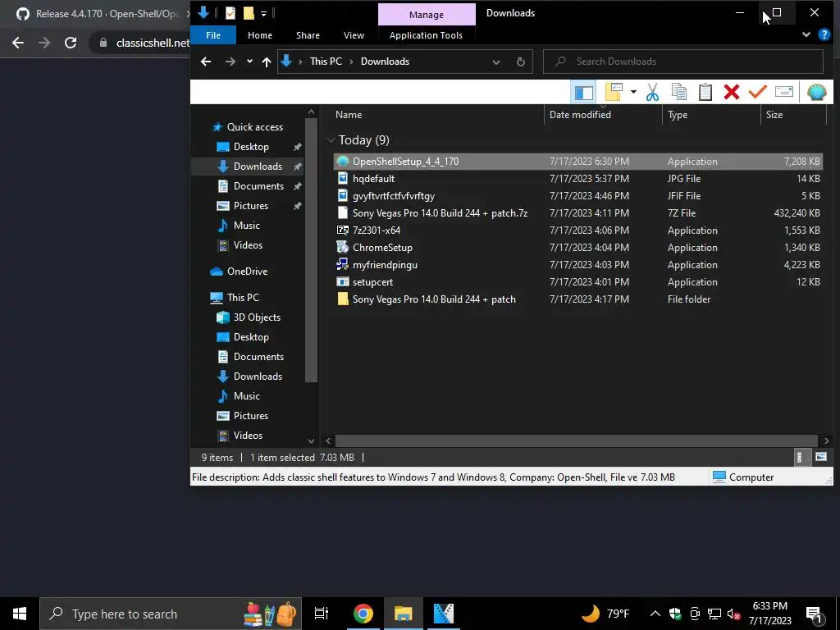Click the 7z2301-x64 application icon
840x630 pixels.
(342, 230)
